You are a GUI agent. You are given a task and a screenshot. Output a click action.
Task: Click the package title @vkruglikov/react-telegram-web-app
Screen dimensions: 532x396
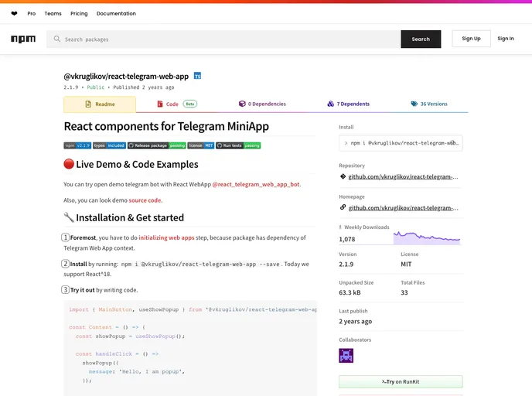pos(126,77)
